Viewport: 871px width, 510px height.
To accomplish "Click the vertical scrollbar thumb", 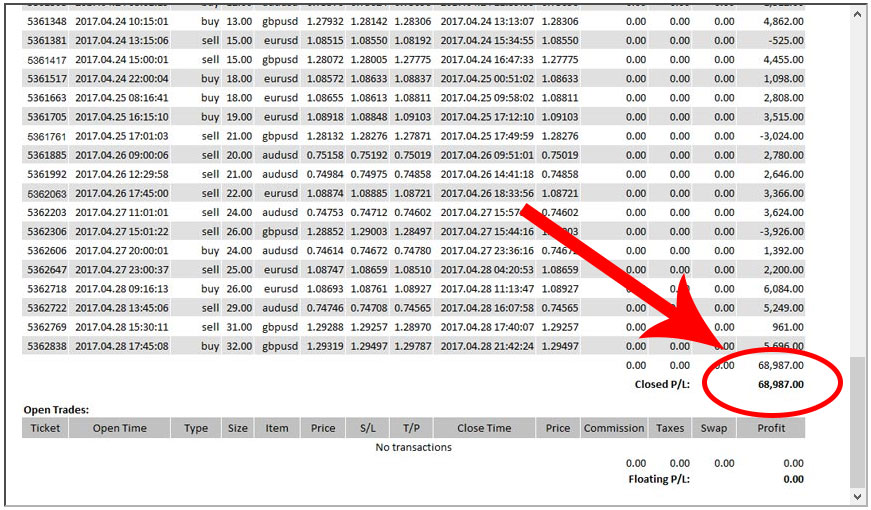I will point(858,422).
